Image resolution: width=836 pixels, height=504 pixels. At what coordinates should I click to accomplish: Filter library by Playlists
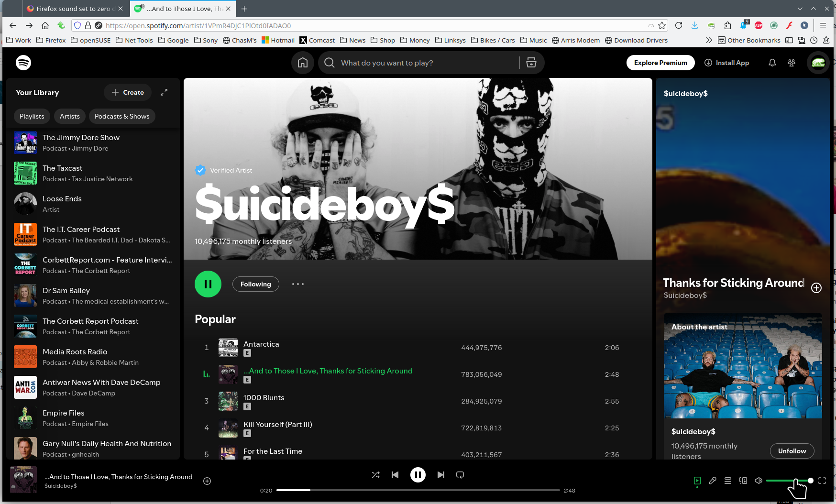[x=32, y=116]
